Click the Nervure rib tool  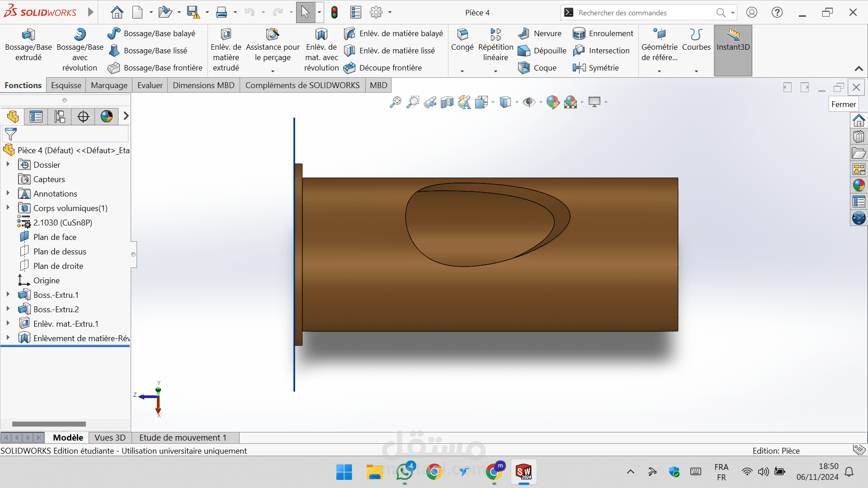[540, 33]
